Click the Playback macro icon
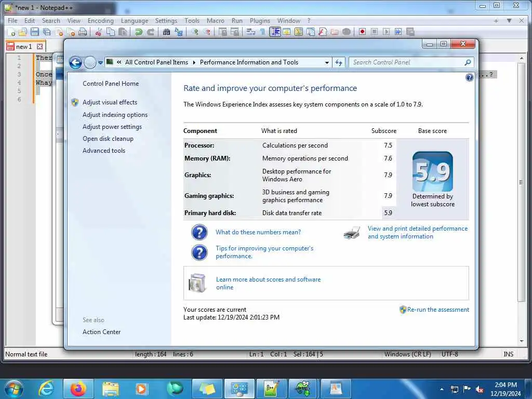532x399 pixels. [386, 32]
